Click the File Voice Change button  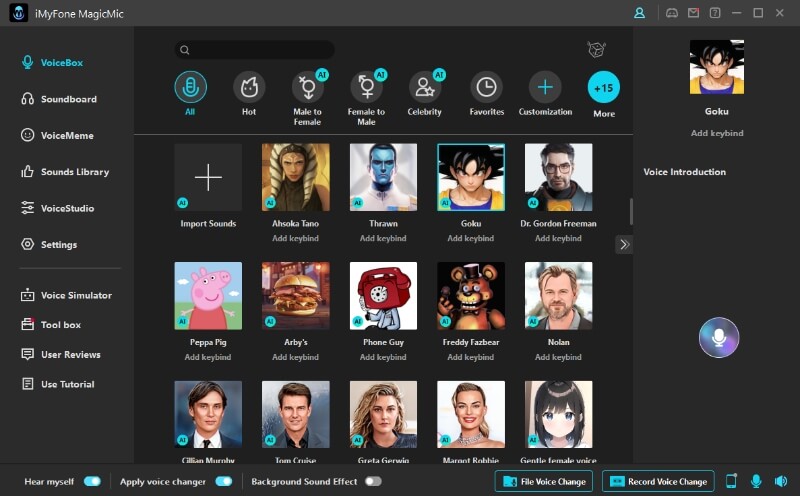544,481
